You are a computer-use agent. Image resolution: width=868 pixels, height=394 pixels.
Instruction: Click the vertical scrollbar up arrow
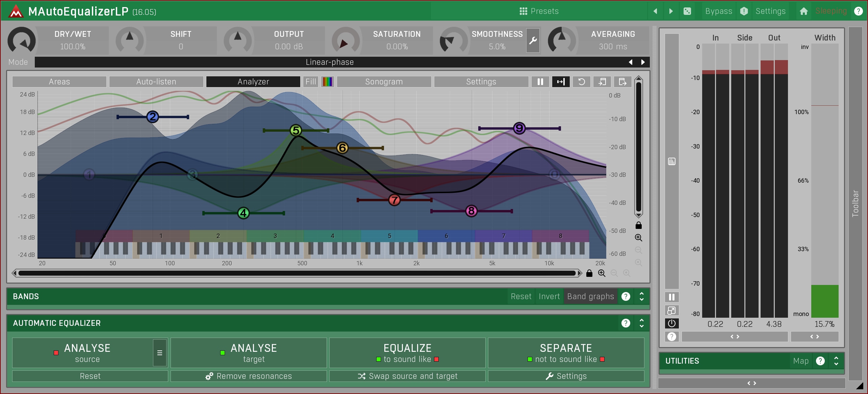pos(638,79)
